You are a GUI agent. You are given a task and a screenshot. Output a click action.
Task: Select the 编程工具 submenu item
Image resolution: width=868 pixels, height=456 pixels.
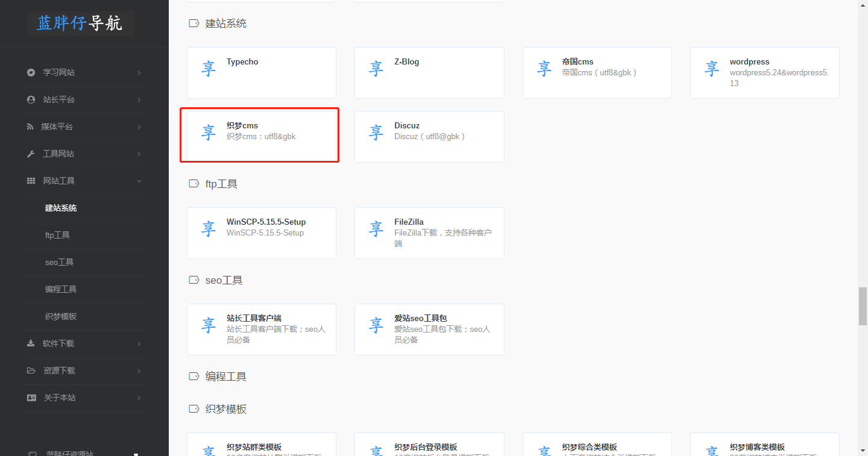(x=61, y=289)
